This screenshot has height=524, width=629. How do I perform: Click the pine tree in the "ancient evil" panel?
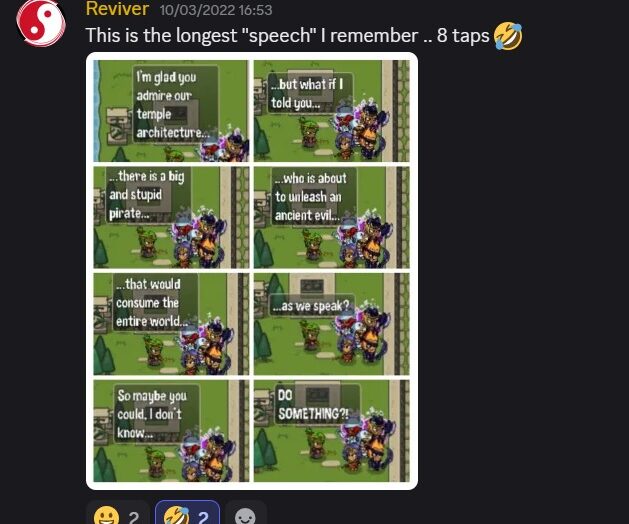[x=262, y=249]
